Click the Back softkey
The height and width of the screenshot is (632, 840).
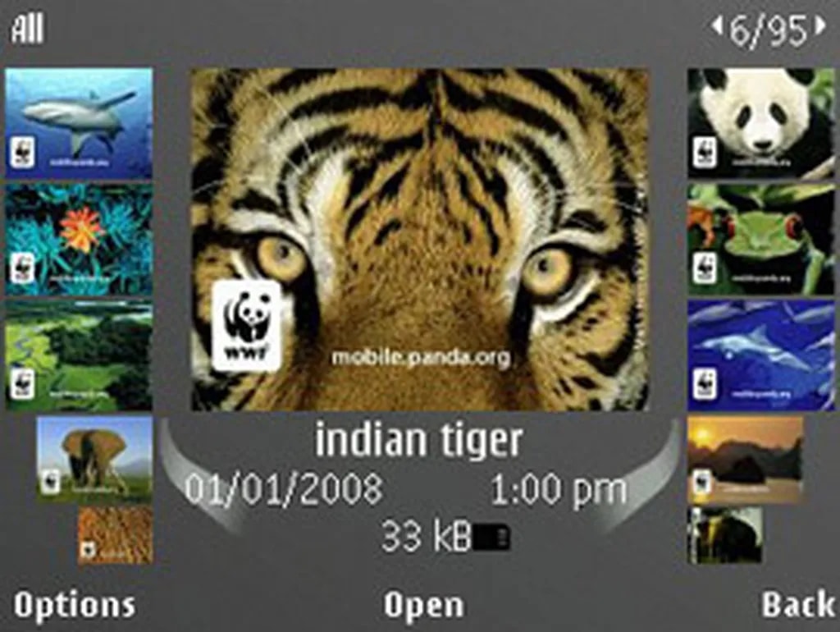pos(798,605)
